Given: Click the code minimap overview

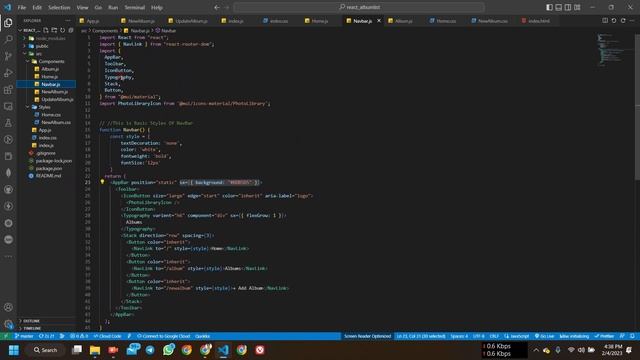Looking at the screenshot, I should 611,49.
